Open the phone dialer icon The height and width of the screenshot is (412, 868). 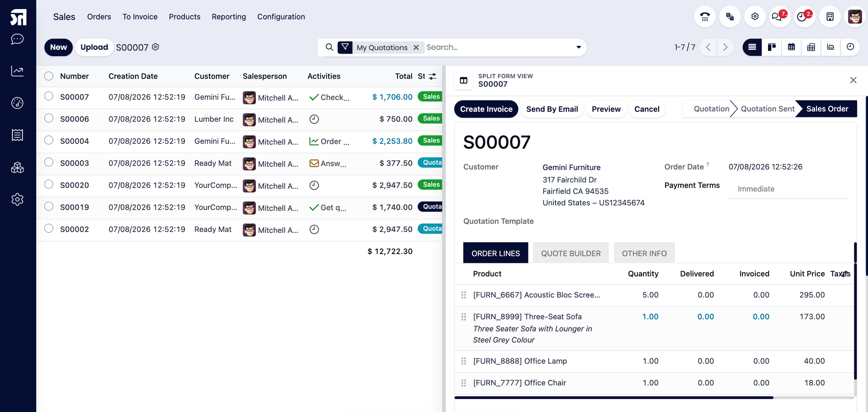(x=705, y=17)
